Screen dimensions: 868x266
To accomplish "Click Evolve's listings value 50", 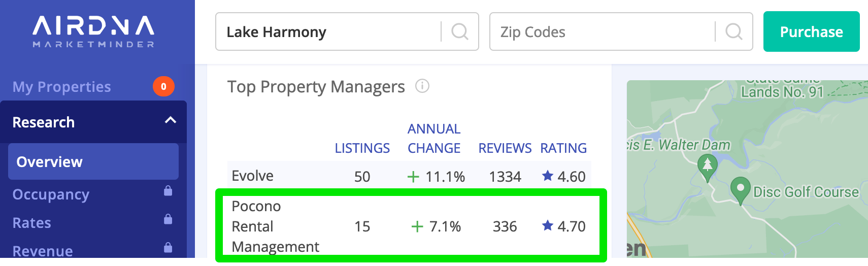I will coord(362,177).
